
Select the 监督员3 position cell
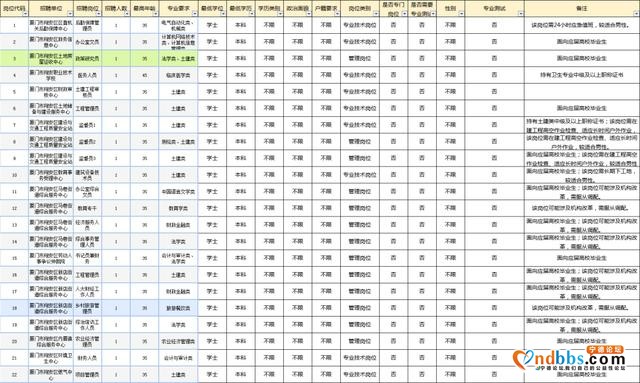87,158
